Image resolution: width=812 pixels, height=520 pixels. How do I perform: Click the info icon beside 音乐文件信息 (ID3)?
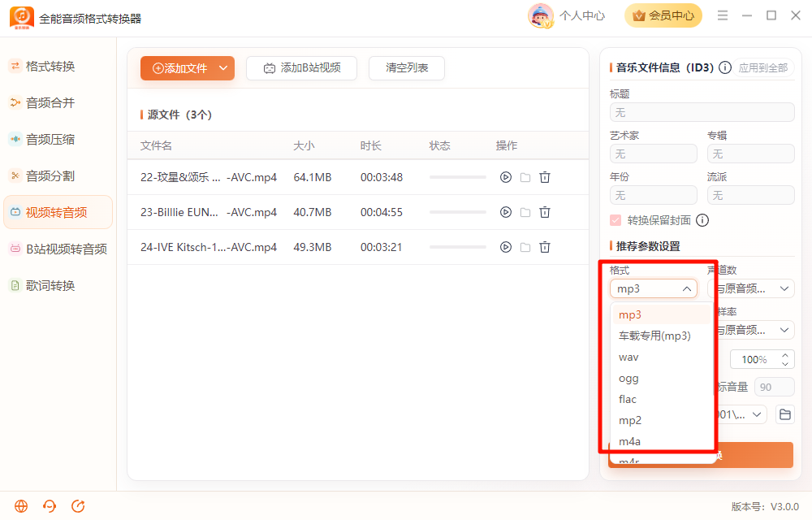click(x=725, y=67)
